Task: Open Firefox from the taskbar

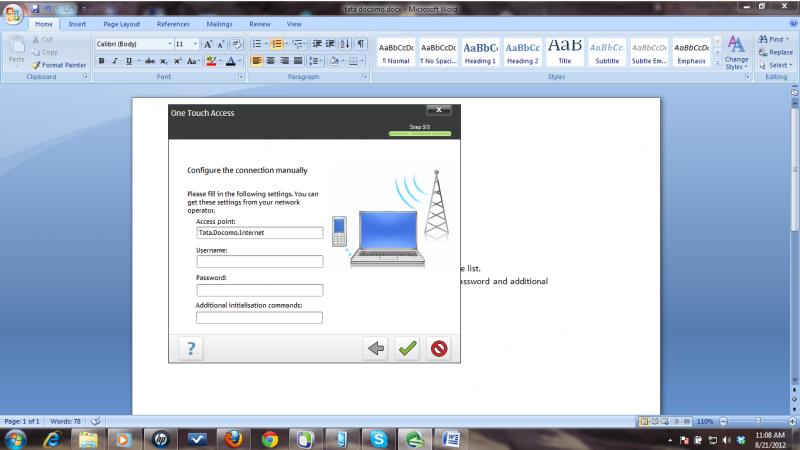Action: pos(234,439)
